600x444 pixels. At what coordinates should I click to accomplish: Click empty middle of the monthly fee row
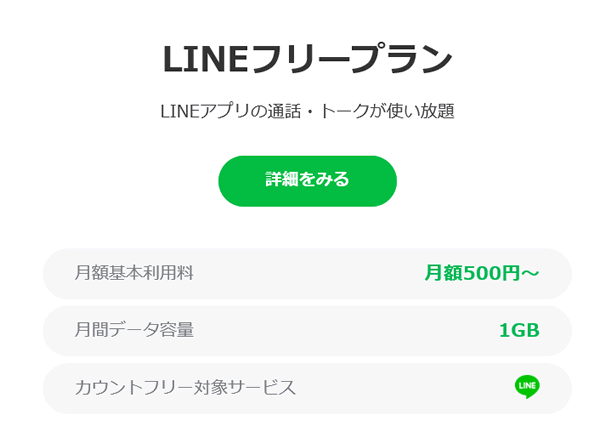(310, 273)
